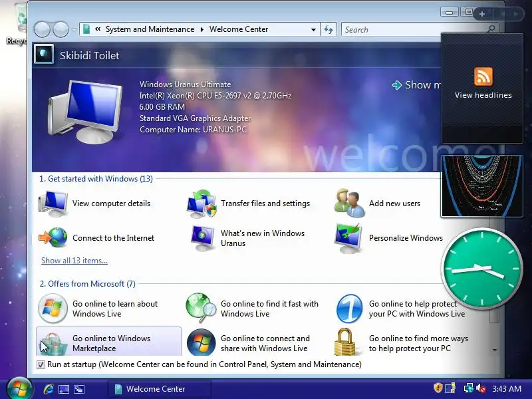Viewport: 532px width, 399px height.
Task: Click the Skibidi Toilet user picture
Action: tap(44, 55)
